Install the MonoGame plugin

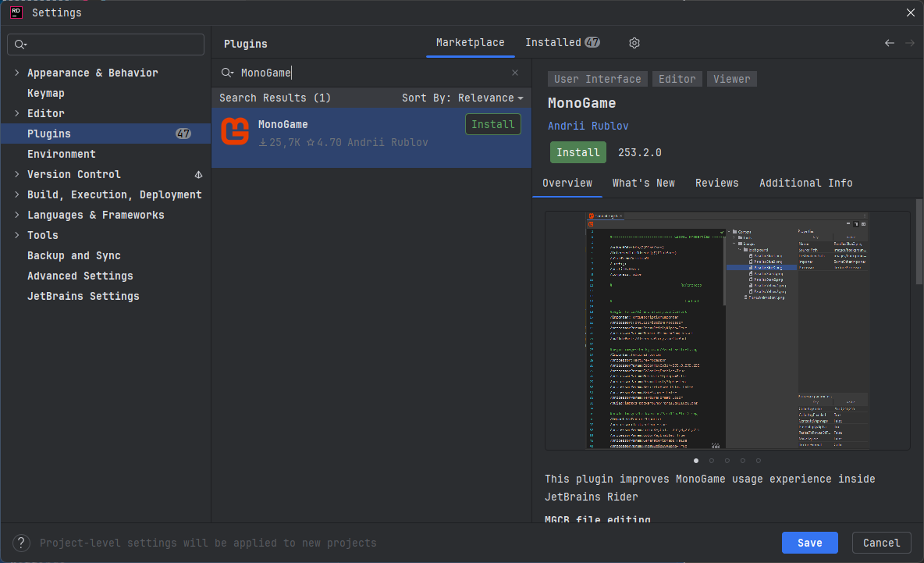point(577,152)
